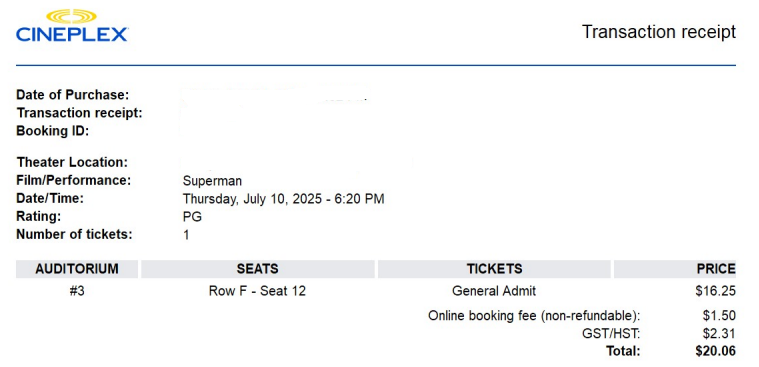Click the Number of tickets label
Image resolution: width=759 pixels, height=367 pixels.
click(x=74, y=235)
